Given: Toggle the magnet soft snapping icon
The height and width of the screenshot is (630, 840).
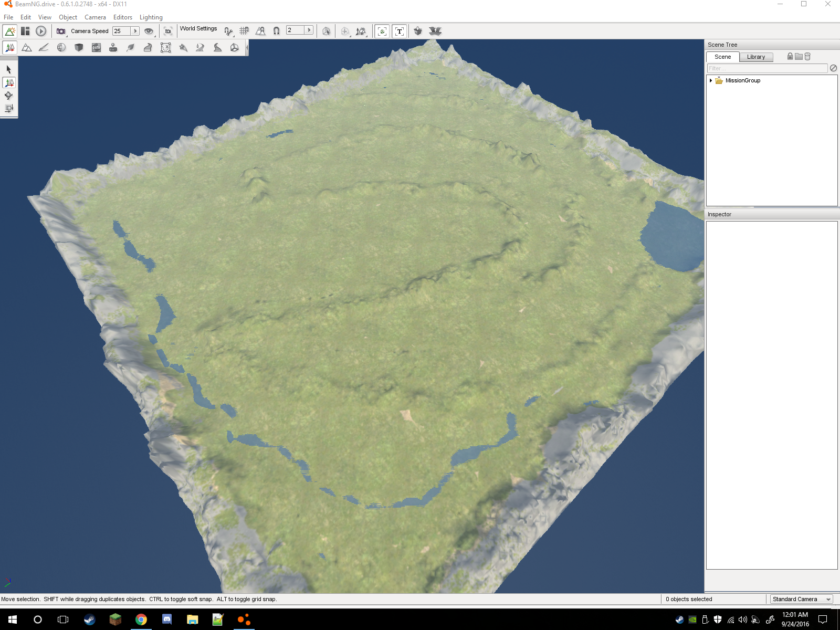Looking at the screenshot, I should [276, 31].
